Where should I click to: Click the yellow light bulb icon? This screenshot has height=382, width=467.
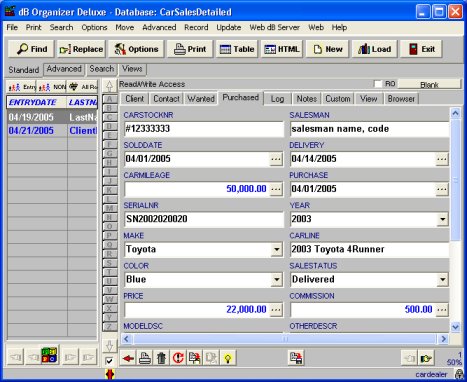[228, 358]
